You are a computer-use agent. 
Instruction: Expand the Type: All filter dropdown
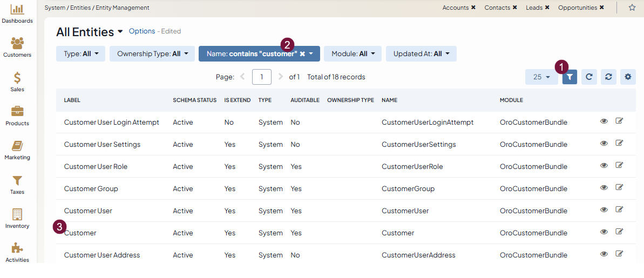80,54
